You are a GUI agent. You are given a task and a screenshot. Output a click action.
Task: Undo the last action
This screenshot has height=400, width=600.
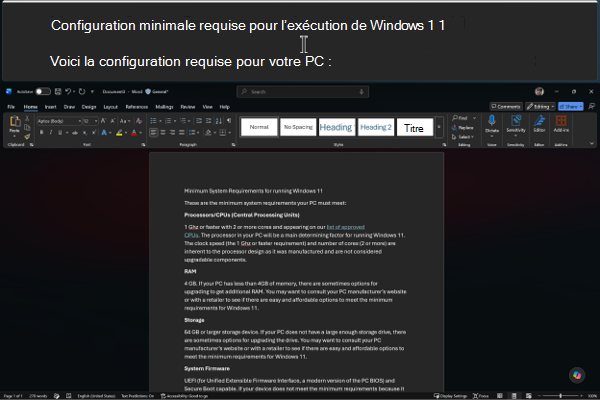click(x=68, y=91)
